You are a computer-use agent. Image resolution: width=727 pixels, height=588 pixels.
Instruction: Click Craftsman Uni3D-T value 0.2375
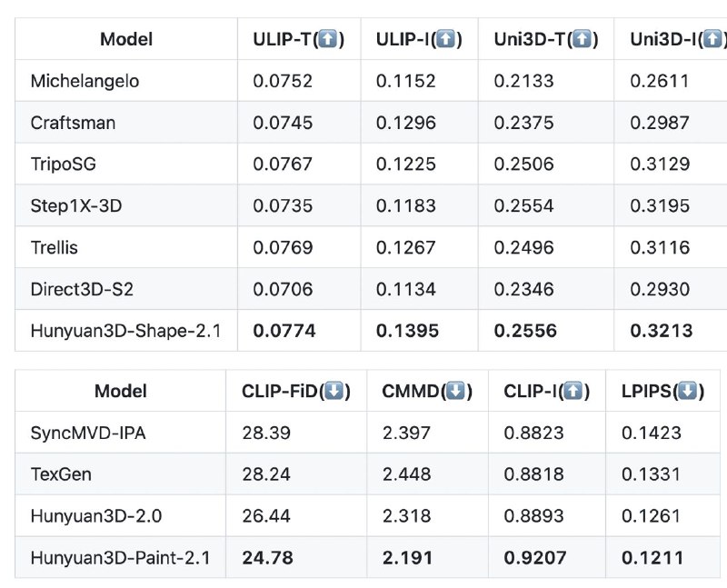[x=524, y=123]
